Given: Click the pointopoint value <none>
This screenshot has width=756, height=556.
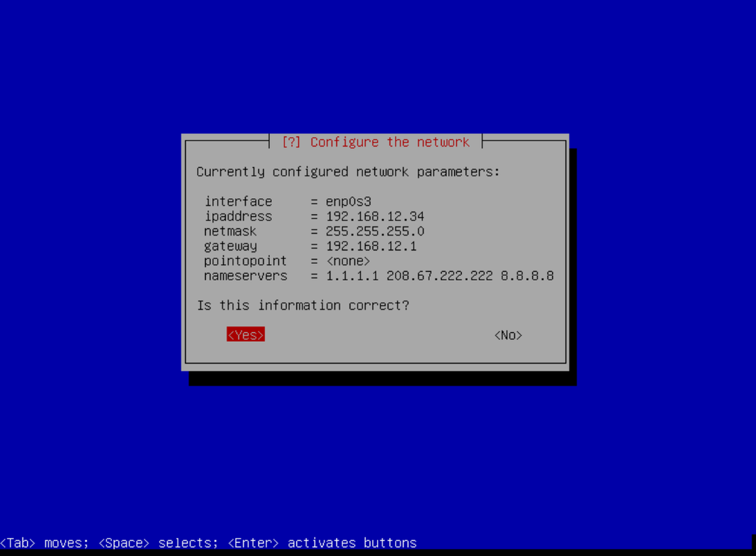Looking at the screenshot, I should pos(348,261).
